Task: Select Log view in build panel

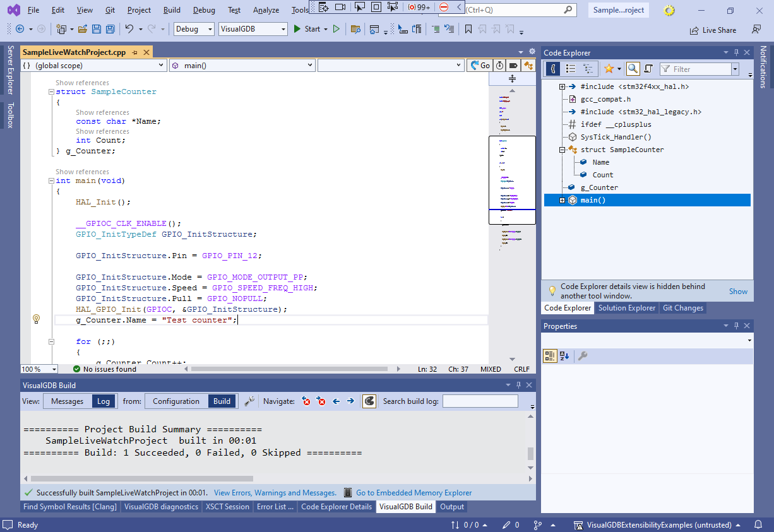Action: [x=103, y=401]
